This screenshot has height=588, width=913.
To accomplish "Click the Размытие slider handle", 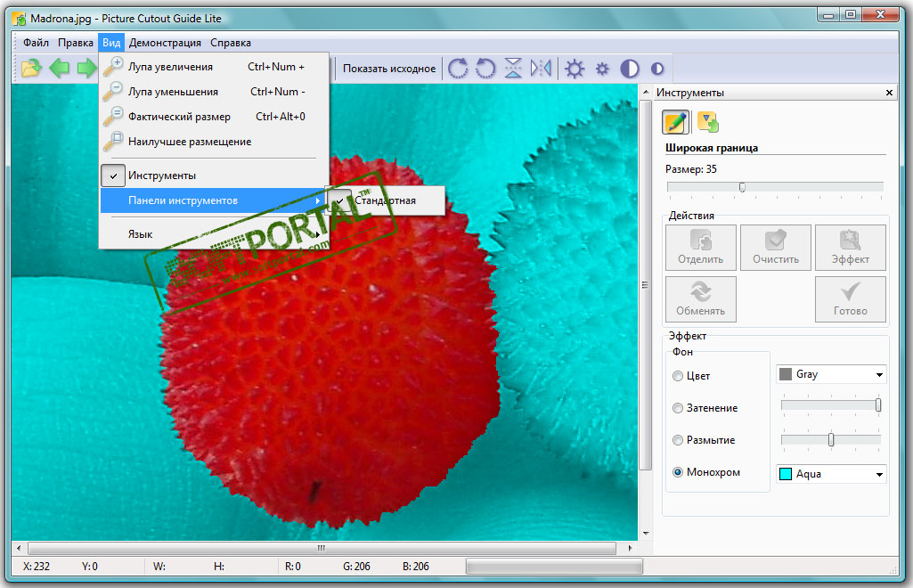I will (x=831, y=439).
